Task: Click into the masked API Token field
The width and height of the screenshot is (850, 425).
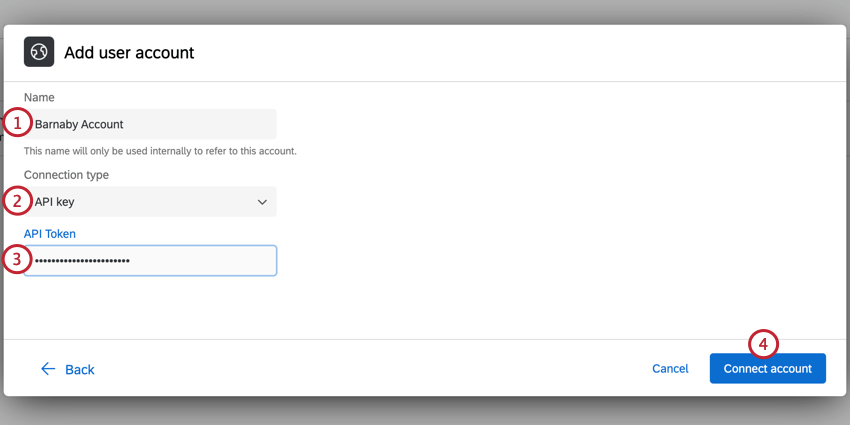Action: (x=150, y=261)
